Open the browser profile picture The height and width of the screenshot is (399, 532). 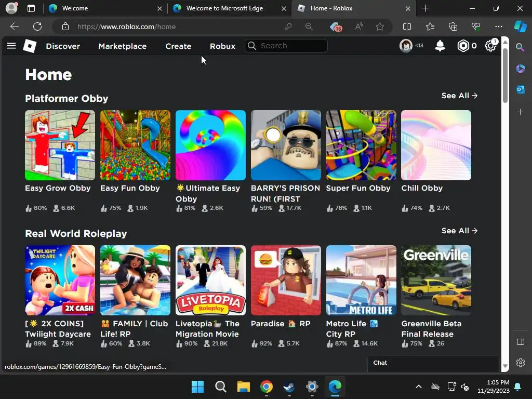(11, 8)
